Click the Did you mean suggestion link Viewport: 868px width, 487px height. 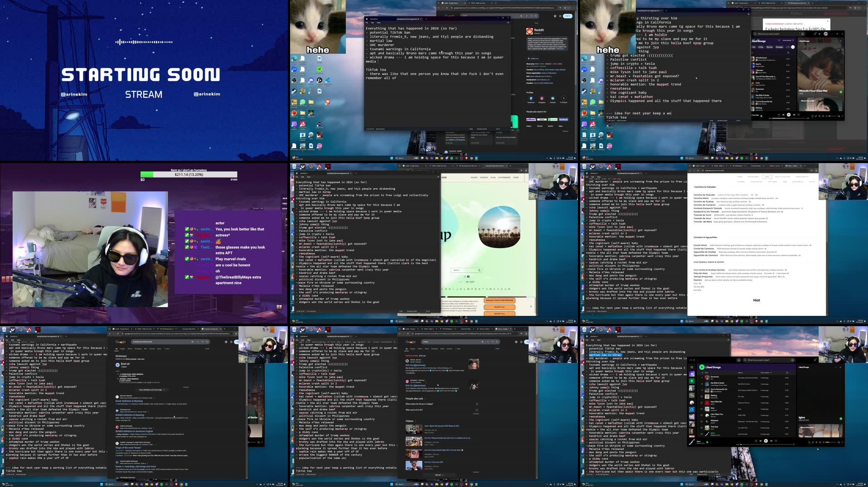point(422,356)
